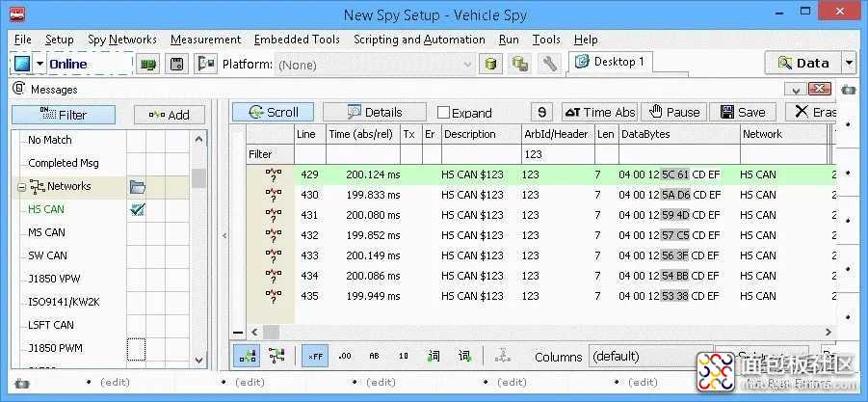This screenshot has height=402, width=868.
Task: Click the first highlighted network tree icon in bottom toolbar
Action: point(248,356)
